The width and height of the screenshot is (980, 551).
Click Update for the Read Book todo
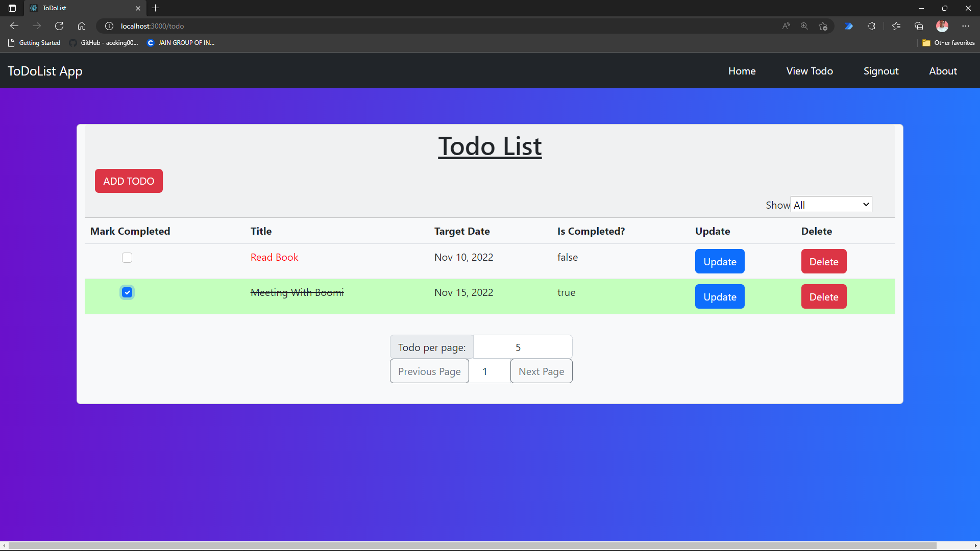(x=720, y=261)
